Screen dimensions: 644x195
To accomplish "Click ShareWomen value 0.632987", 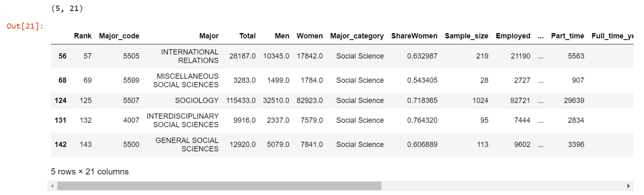I will 422,56.
